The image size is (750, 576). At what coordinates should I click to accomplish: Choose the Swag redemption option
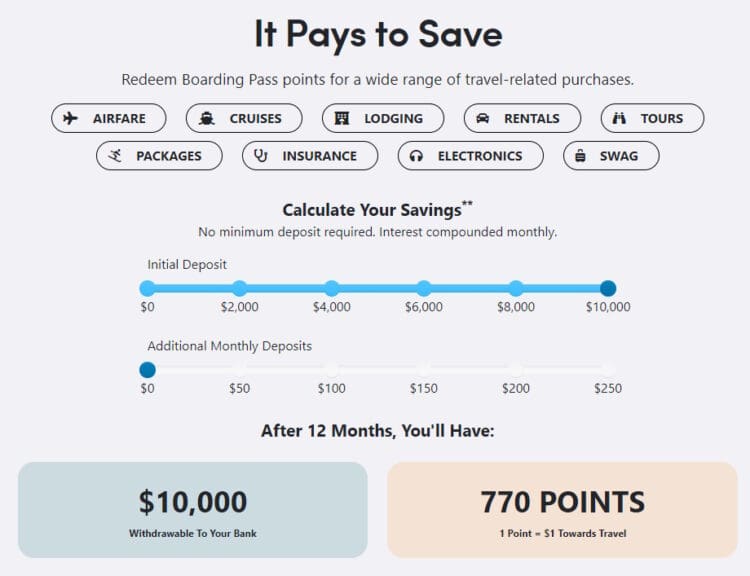[x=619, y=156]
